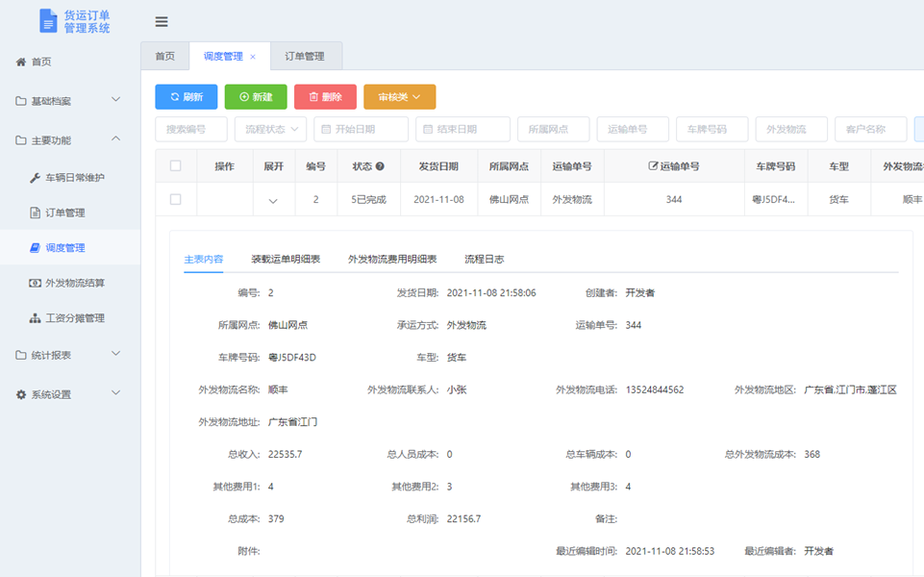Click the calendar icon in 结束日期 field
Image resolution: width=924 pixels, height=577 pixels.
coord(428,129)
